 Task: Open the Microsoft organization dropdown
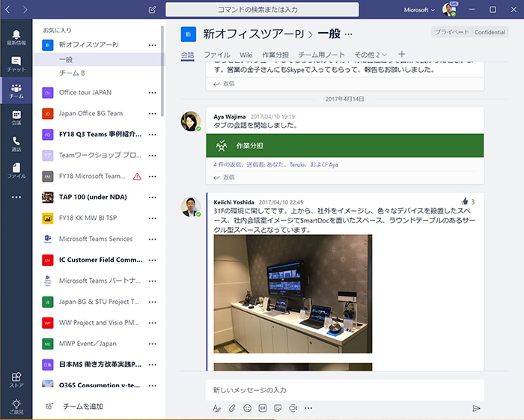419,10
